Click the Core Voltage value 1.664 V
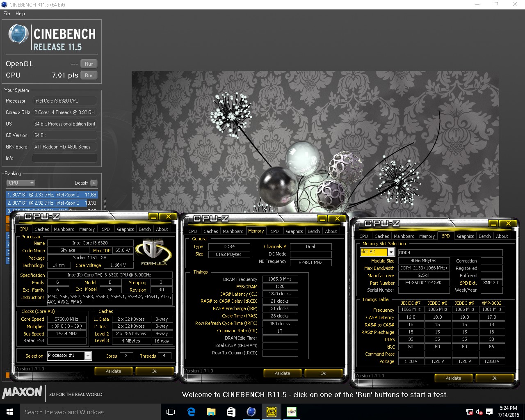 (119, 265)
